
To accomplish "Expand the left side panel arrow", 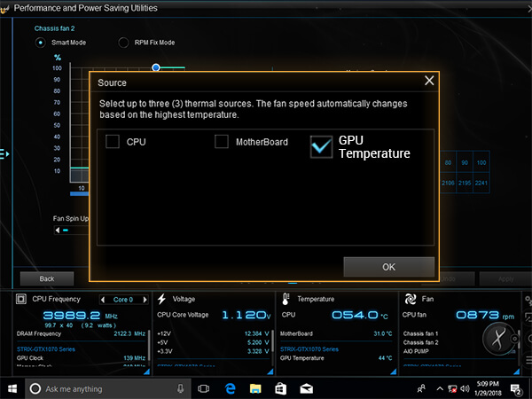I will pyautogui.click(x=4, y=154).
